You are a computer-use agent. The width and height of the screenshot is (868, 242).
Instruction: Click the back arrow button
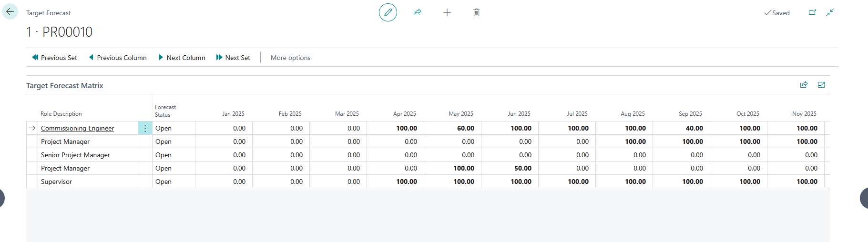click(10, 12)
